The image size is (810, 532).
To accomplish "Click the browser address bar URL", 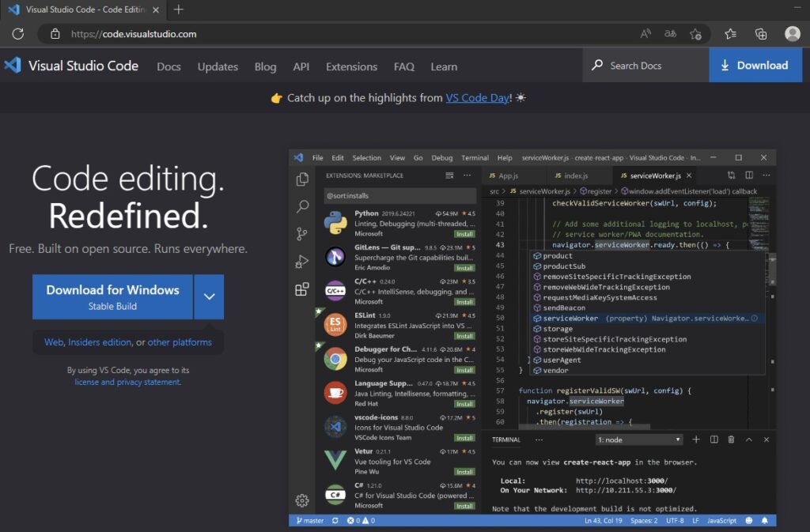I will point(134,34).
